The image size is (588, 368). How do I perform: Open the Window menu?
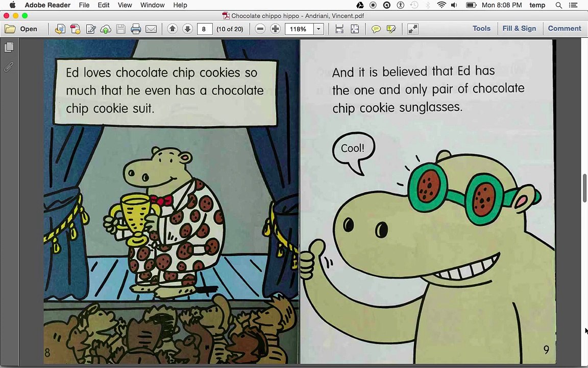(x=152, y=5)
